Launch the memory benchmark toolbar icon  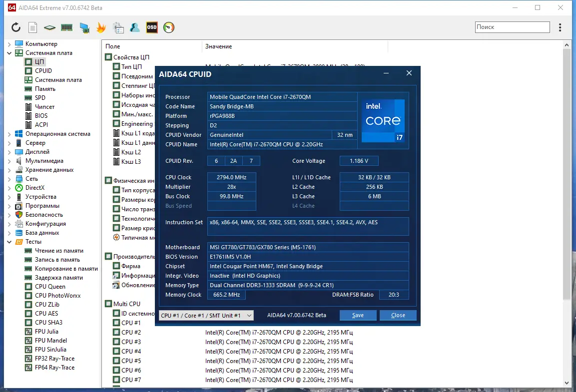point(66,27)
